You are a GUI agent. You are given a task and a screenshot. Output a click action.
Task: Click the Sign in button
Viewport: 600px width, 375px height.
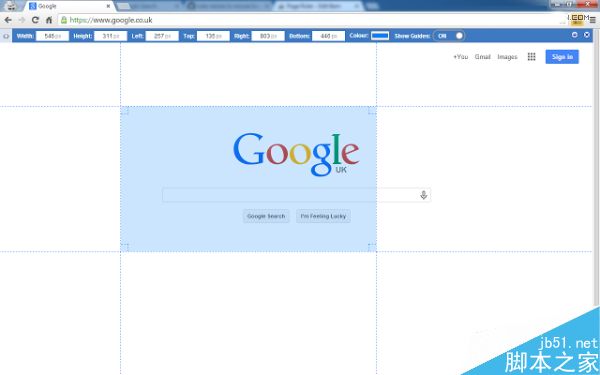pos(562,57)
